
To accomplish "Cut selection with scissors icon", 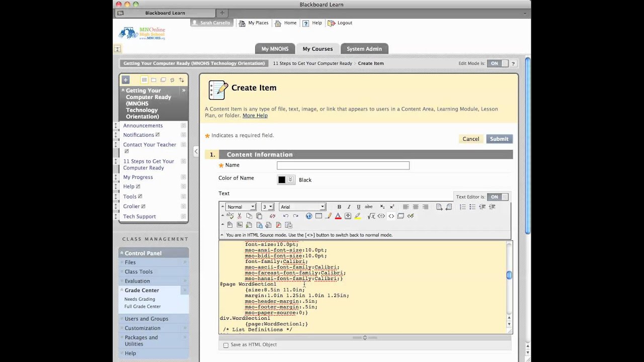I will (x=239, y=216).
